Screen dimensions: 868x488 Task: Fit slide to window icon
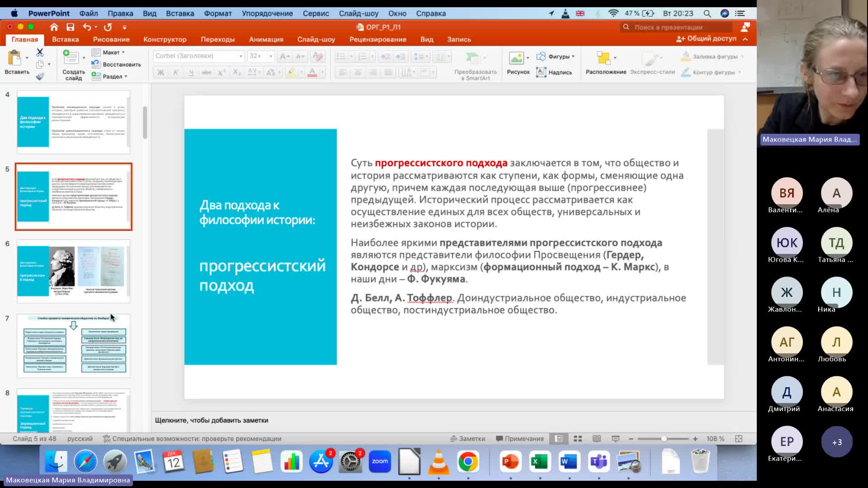pos(739,439)
